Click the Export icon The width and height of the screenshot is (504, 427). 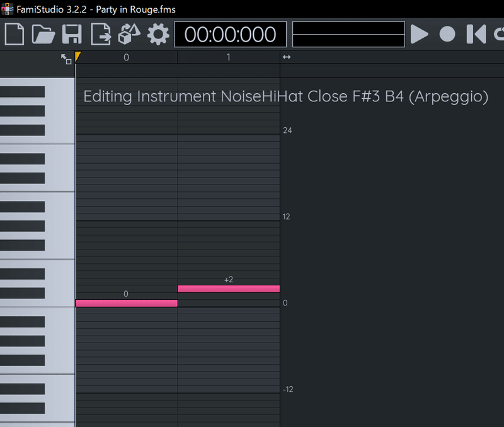tap(100, 34)
